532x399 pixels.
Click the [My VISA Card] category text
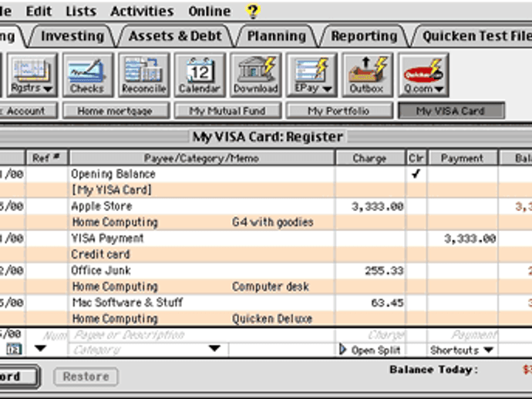(112, 189)
